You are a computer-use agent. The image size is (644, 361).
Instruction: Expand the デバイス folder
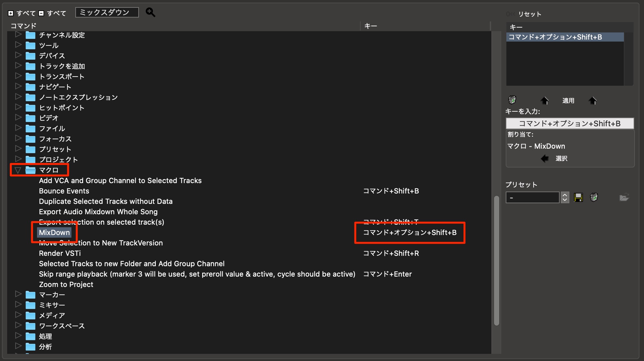18,55
